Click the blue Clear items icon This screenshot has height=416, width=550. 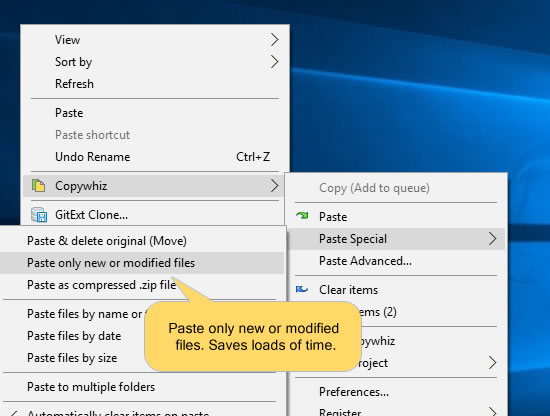tap(302, 289)
